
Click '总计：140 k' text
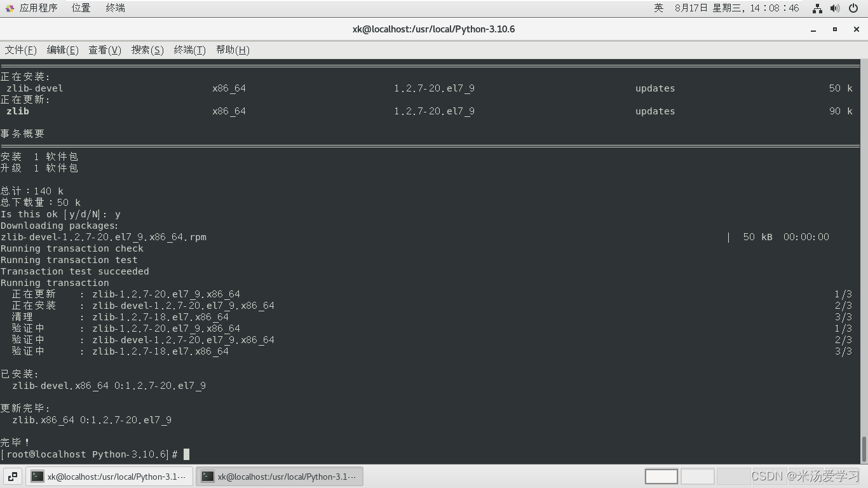coord(32,191)
